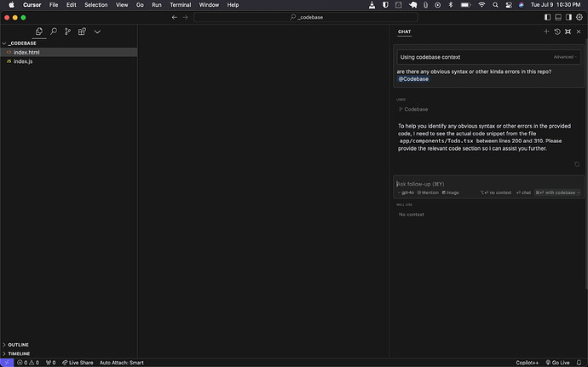Open the dropdown arrow beside with codebase
Image resolution: width=588 pixels, height=367 pixels.
click(579, 192)
